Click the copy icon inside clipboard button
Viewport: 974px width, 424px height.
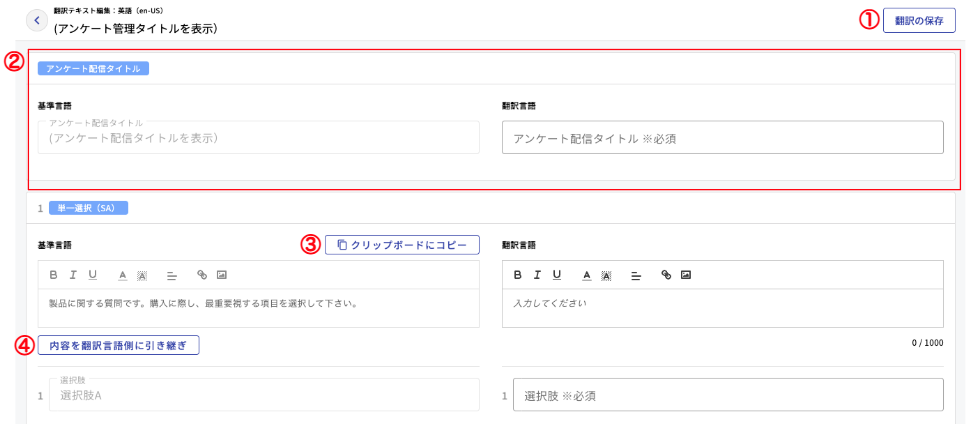[341, 245]
